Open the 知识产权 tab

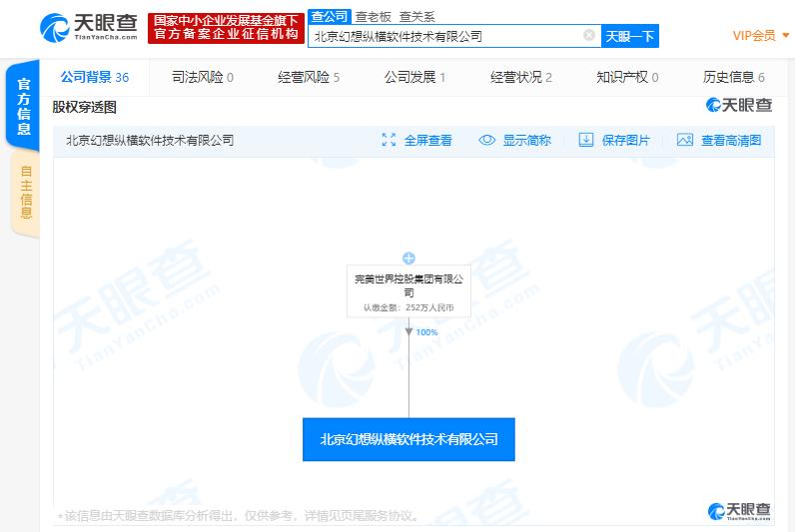(x=627, y=77)
